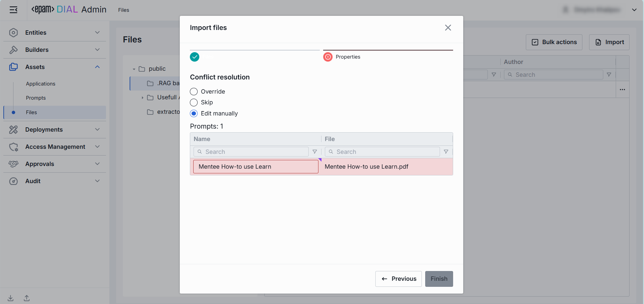
Task: Choose the Edit manually radio button
Action: 194,113
